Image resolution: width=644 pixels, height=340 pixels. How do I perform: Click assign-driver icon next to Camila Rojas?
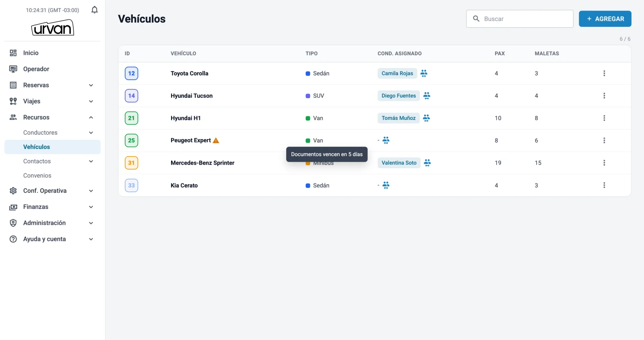[x=424, y=73]
